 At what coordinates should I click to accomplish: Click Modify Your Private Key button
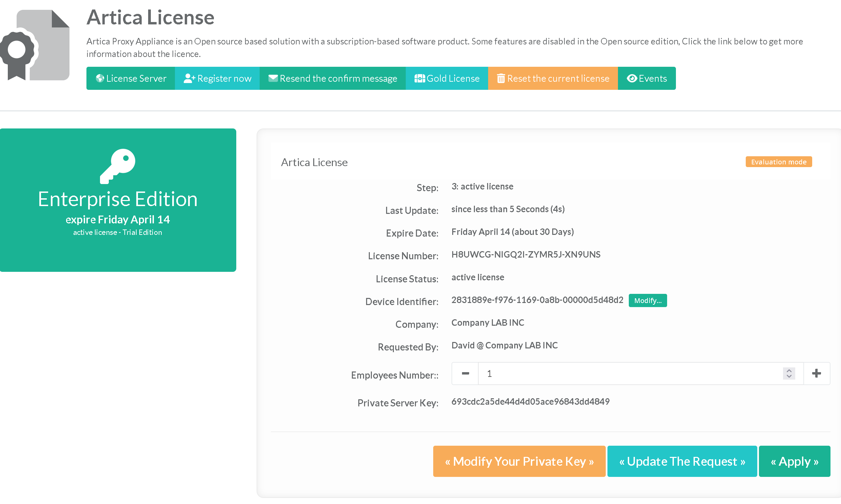519,461
